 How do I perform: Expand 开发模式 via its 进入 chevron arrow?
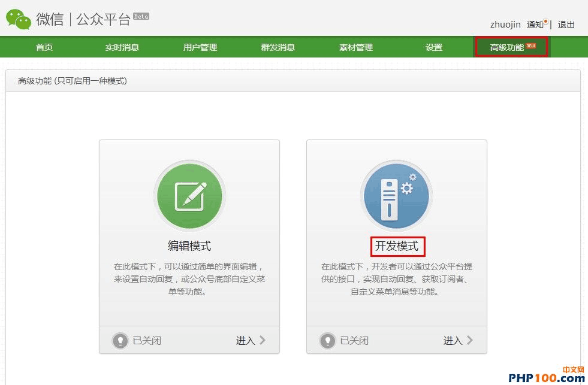pyautogui.click(x=469, y=340)
